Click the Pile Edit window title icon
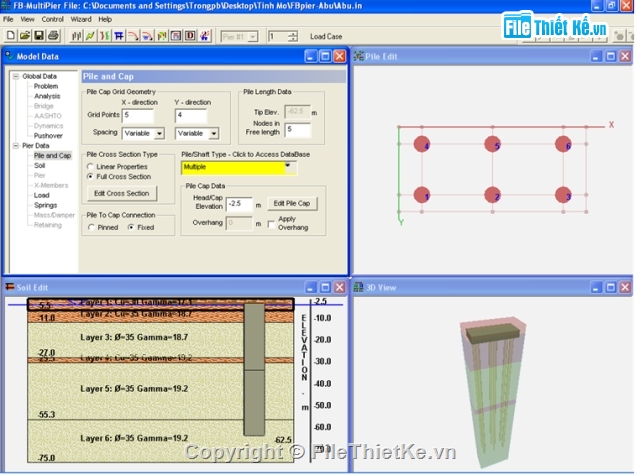Screen dimensions: 640x475 (358, 56)
